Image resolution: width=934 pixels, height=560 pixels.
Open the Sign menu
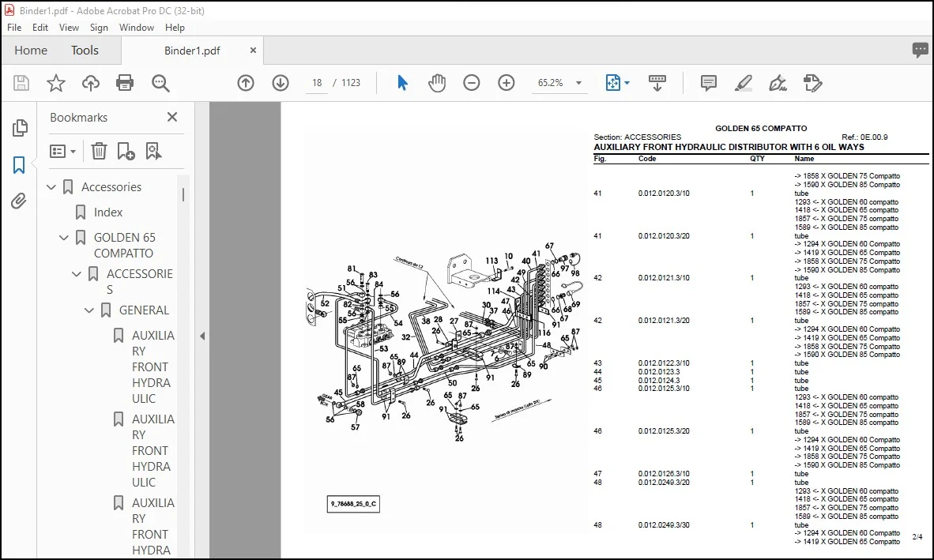pos(99,28)
